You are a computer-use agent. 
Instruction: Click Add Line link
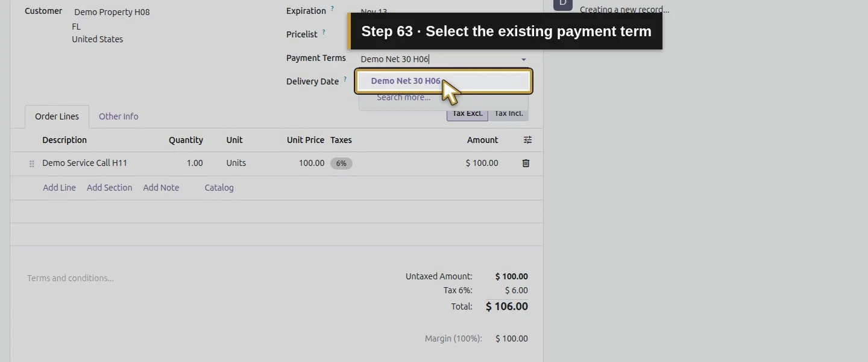click(59, 188)
